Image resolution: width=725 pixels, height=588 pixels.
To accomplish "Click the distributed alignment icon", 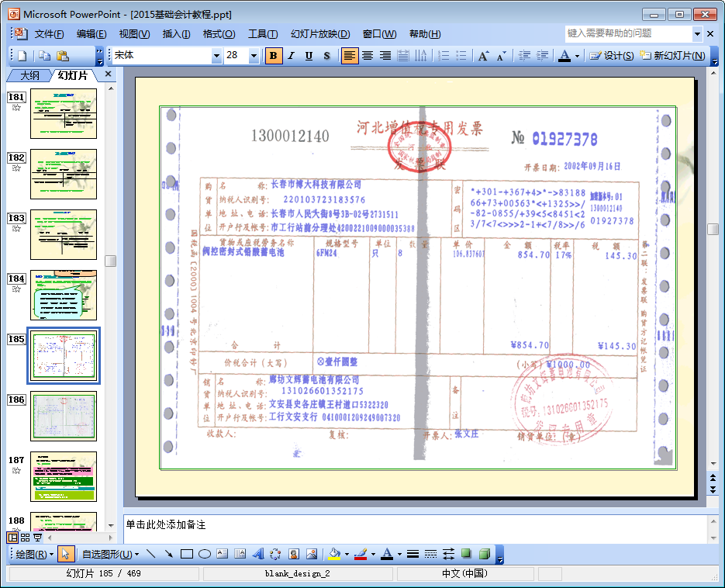I will pyautogui.click(x=403, y=56).
